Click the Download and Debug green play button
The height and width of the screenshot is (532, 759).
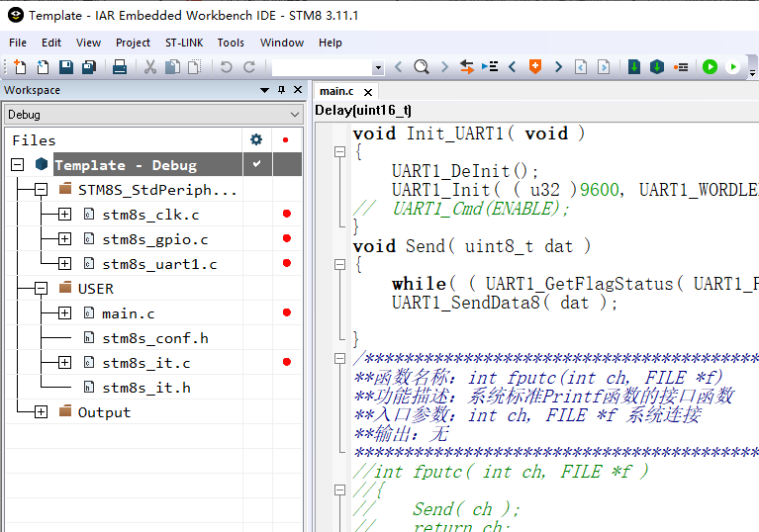pyautogui.click(x=710, y=66)
